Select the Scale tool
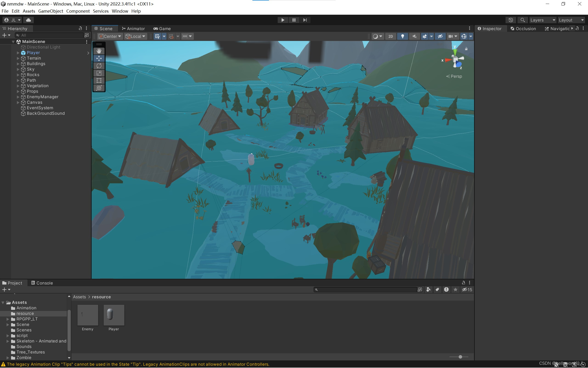 click(99, 73)
